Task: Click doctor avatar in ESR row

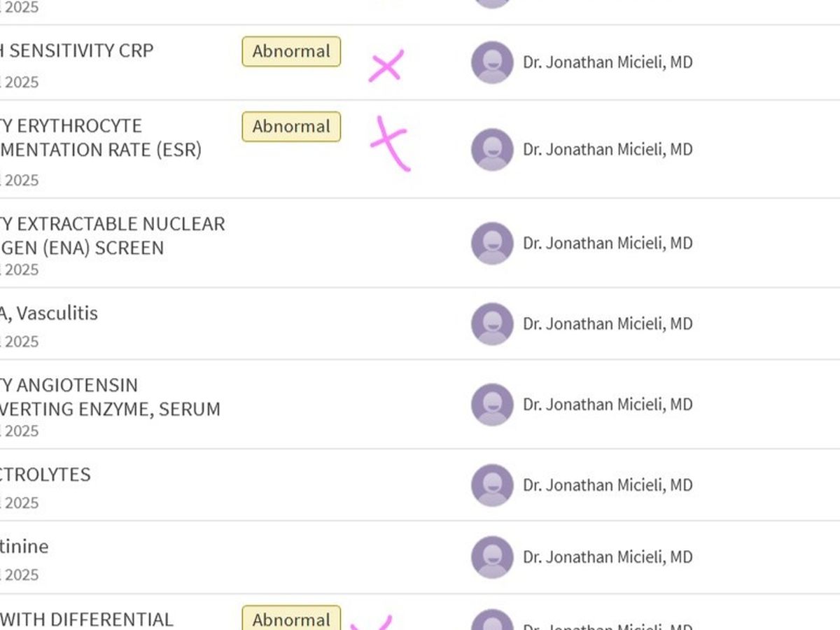Action: tap(492, 149)
